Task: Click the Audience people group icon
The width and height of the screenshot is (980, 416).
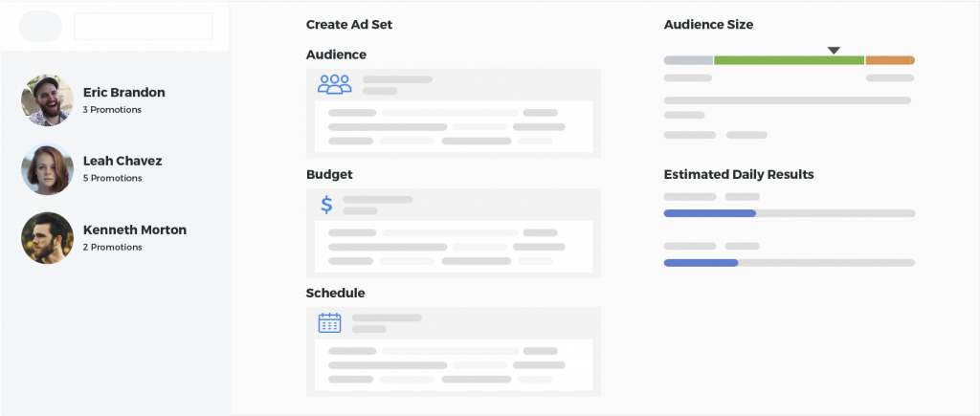Action: point(334,84)
